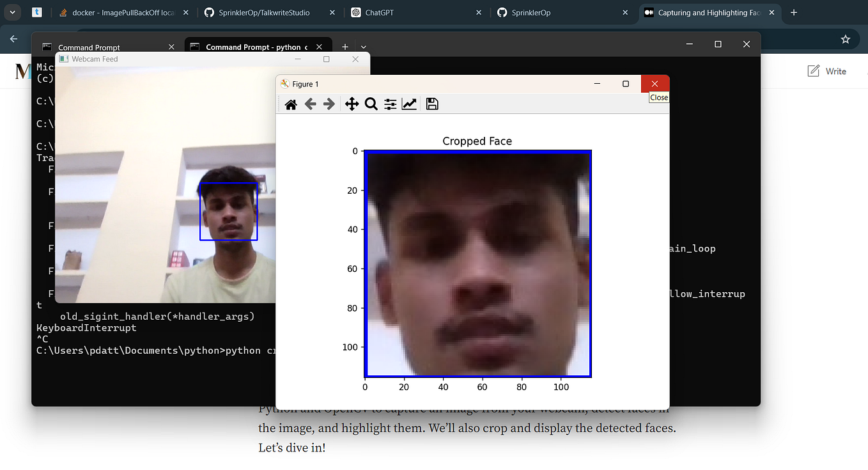Screen dimensions: 868x470
Task: Switch to the ChatGPT browser tab
Action: (373, 12)
